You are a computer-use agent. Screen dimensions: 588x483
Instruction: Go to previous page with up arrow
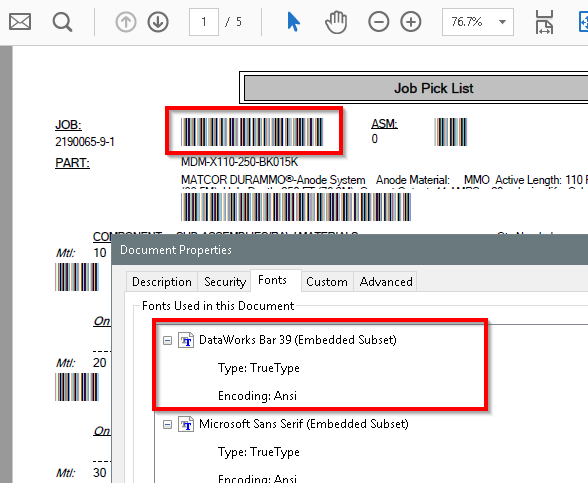pyautogui.click(x=126, y=22)
